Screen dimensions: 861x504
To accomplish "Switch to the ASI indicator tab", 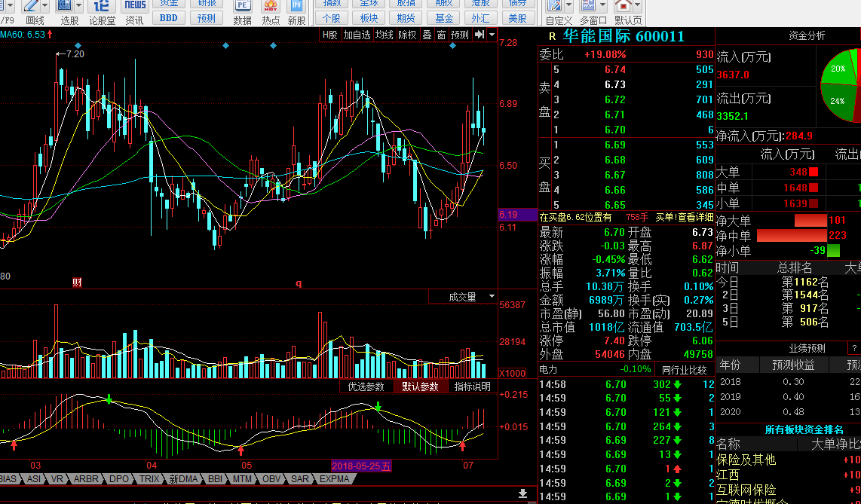I will click(x=33, y=479).
